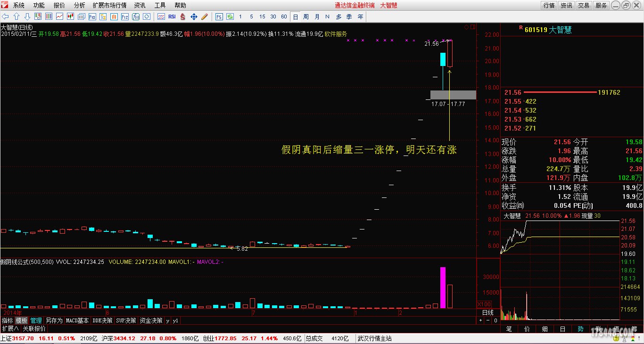Switch to 1-minute period
The image size is (644, 344).
pyautogui.click(x=240, y=16)
